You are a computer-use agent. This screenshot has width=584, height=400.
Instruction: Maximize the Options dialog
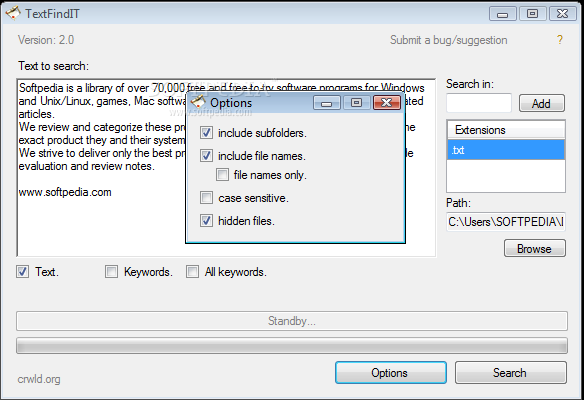click(356, 102)
